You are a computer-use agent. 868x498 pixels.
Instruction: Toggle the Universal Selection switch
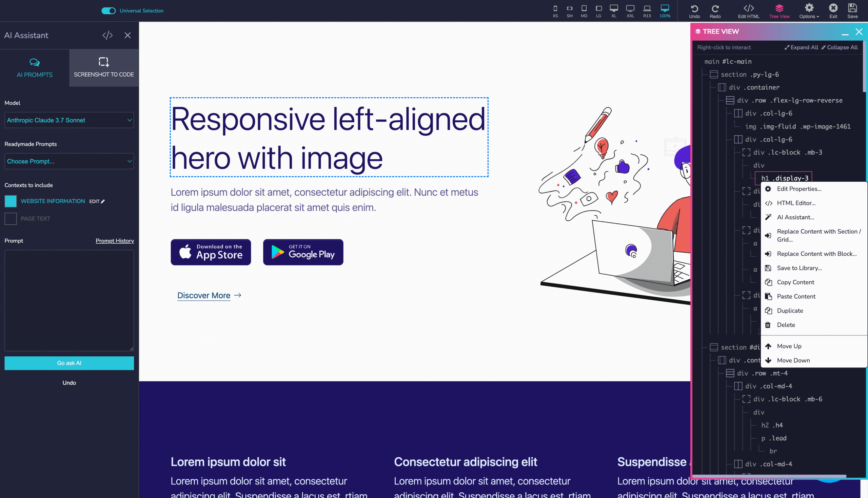(108, 11)
